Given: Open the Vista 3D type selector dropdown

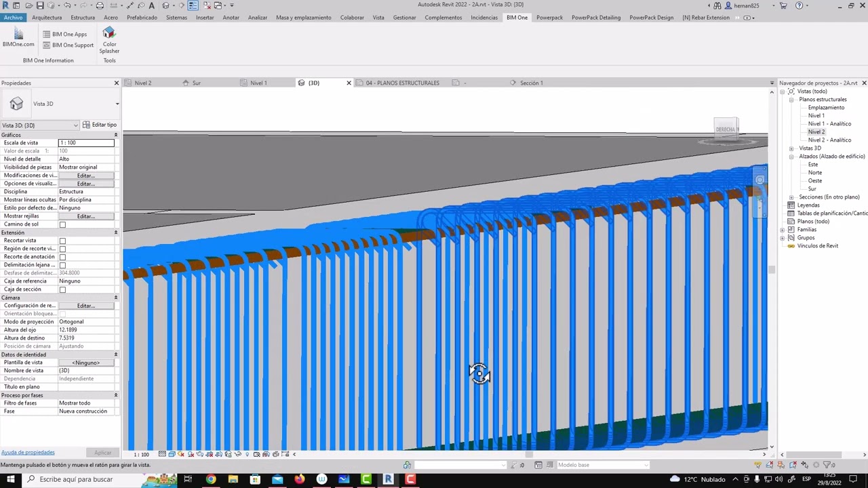Looking at the screenshot, I should click(x=117, y=104).
